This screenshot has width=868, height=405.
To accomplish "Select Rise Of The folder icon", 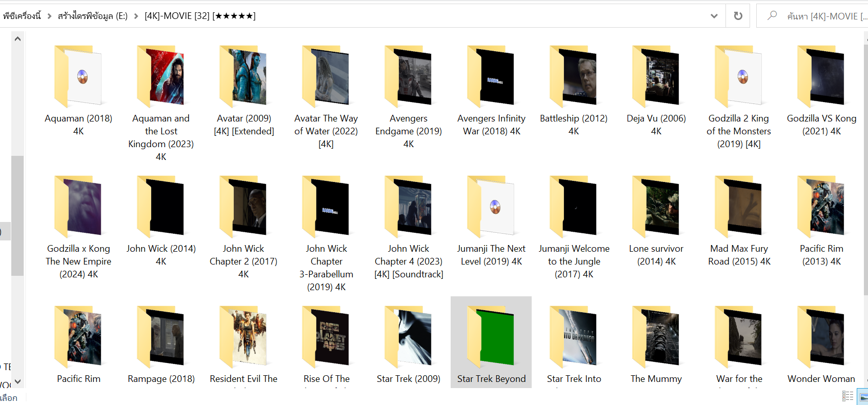I will tap(326, 337).
